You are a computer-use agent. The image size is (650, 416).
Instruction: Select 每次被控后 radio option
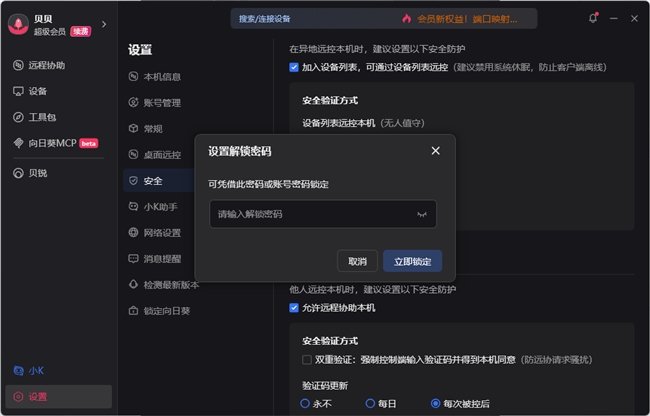[435, 403]
